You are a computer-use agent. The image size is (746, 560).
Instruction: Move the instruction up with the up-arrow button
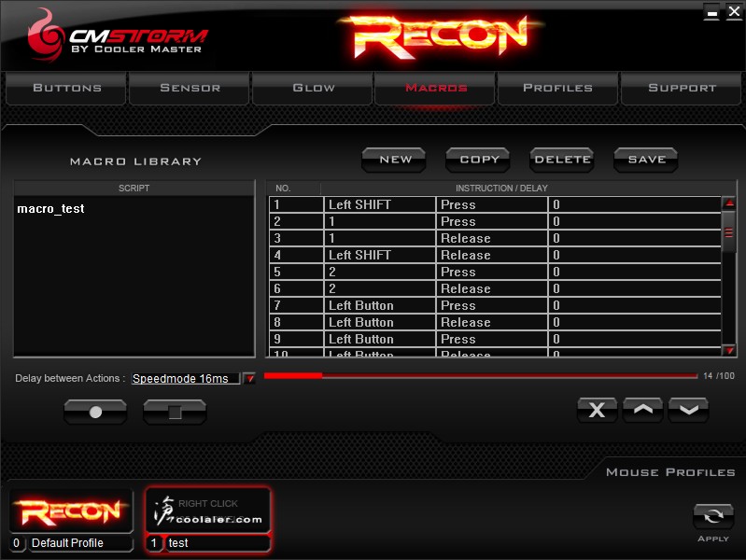coord(642,410)
